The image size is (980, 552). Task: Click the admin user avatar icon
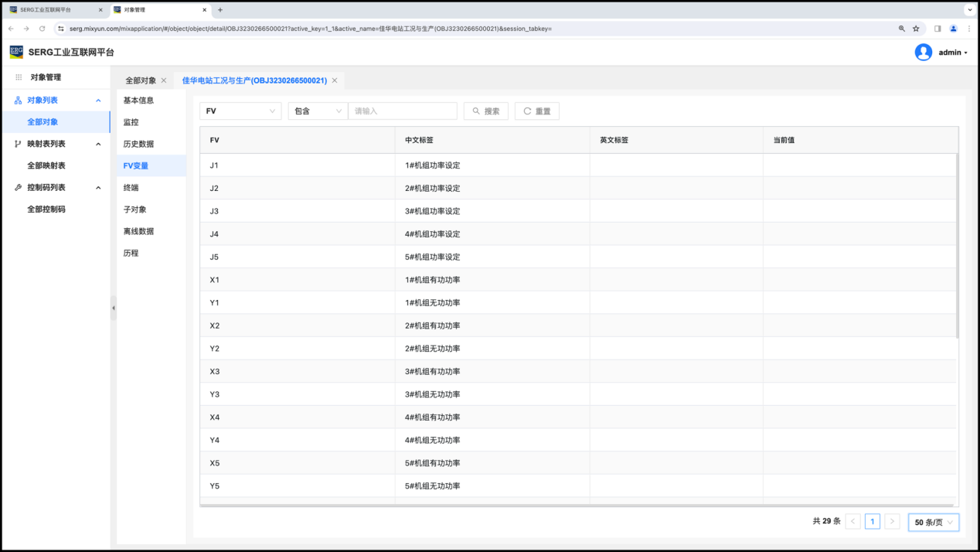[x=923, y=52]
